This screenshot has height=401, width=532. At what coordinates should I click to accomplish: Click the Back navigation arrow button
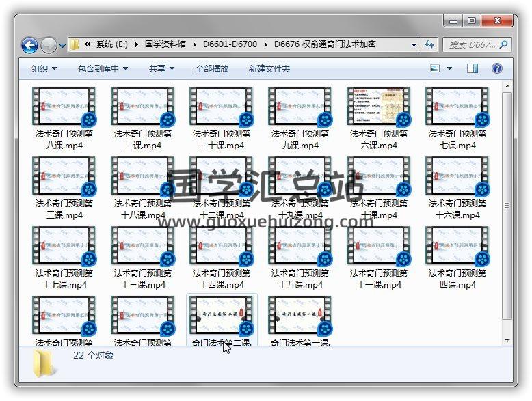pyautogui.click(x=29, y=46)
